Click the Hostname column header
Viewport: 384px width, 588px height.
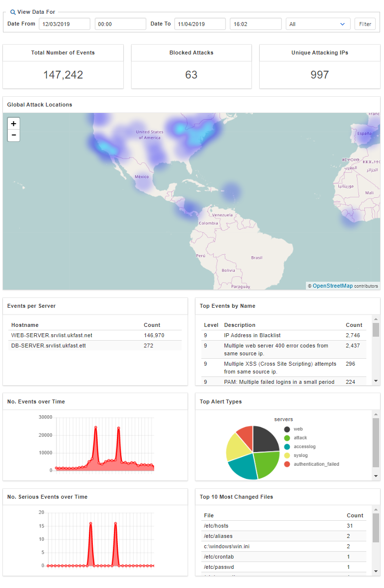tap(25, 325)
